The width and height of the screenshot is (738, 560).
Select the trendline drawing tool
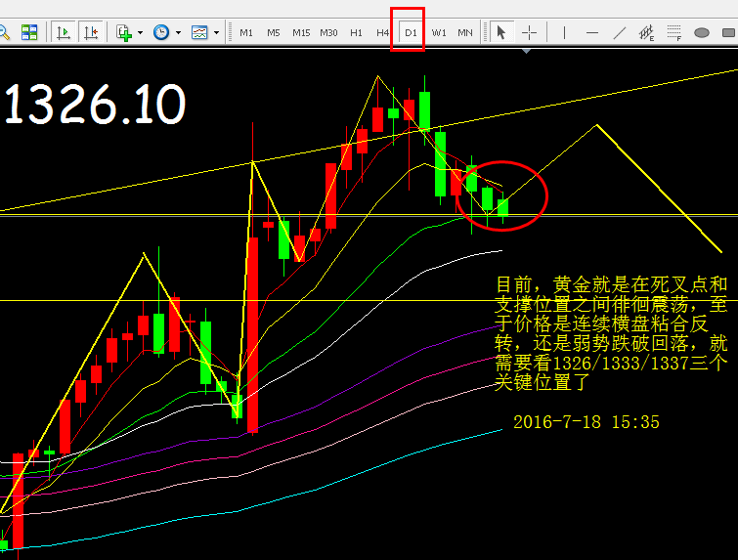tap(620, 32)
